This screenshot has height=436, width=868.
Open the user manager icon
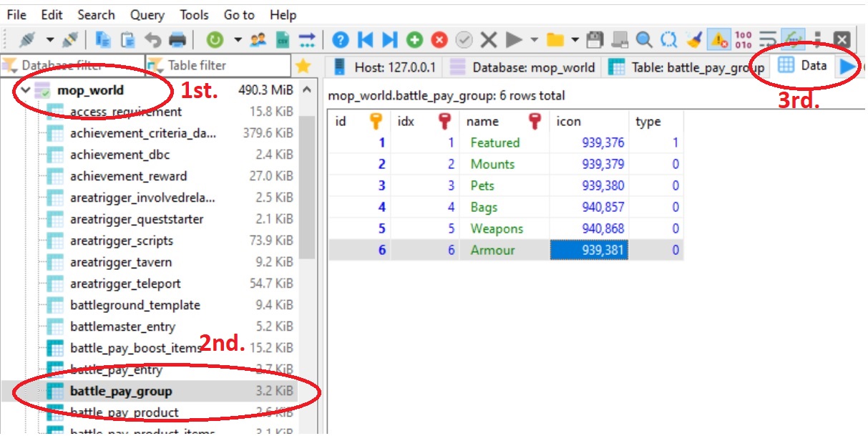coord(258,40)
